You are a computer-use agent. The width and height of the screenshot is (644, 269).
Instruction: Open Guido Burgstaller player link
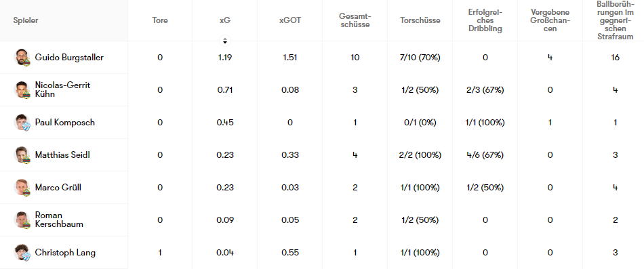point(69,57)
